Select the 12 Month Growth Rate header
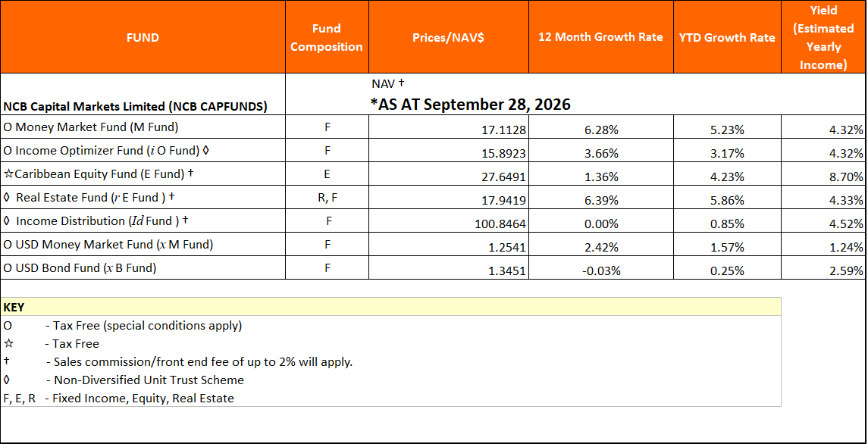The width and height of the screenshot is (868, 444). click(x=600, y=37)
